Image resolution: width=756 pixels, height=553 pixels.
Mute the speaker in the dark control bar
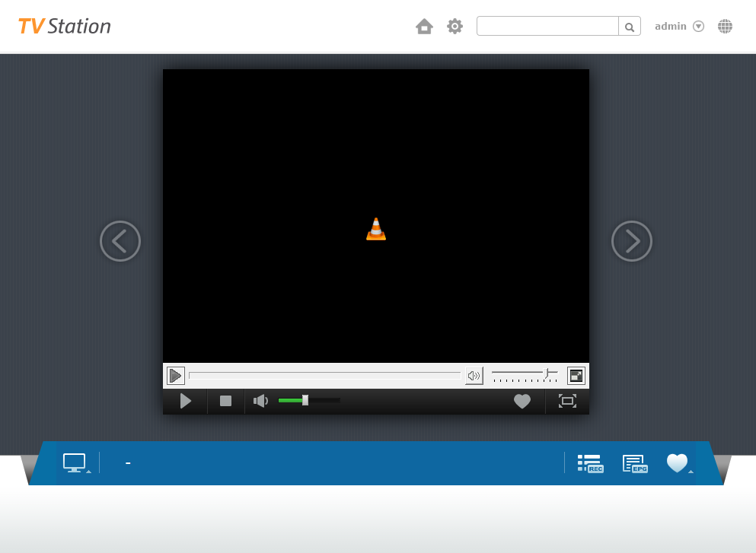coord(260,401)
